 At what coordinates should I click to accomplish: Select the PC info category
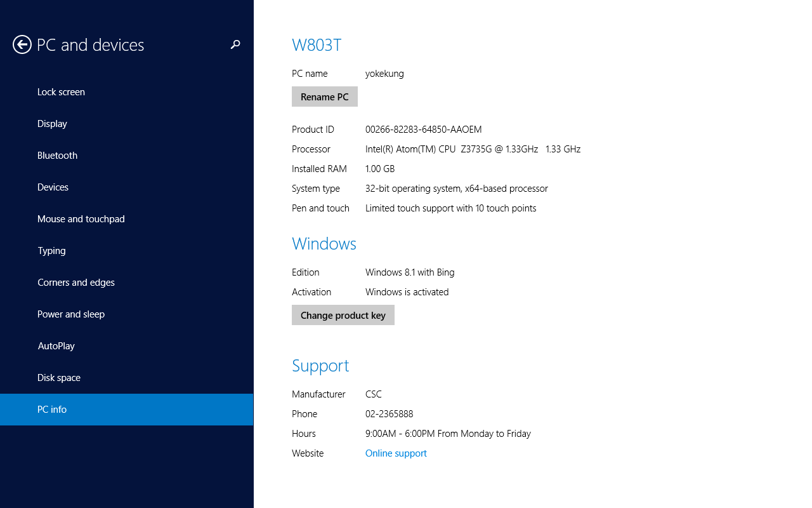click(x=126, y=410)
